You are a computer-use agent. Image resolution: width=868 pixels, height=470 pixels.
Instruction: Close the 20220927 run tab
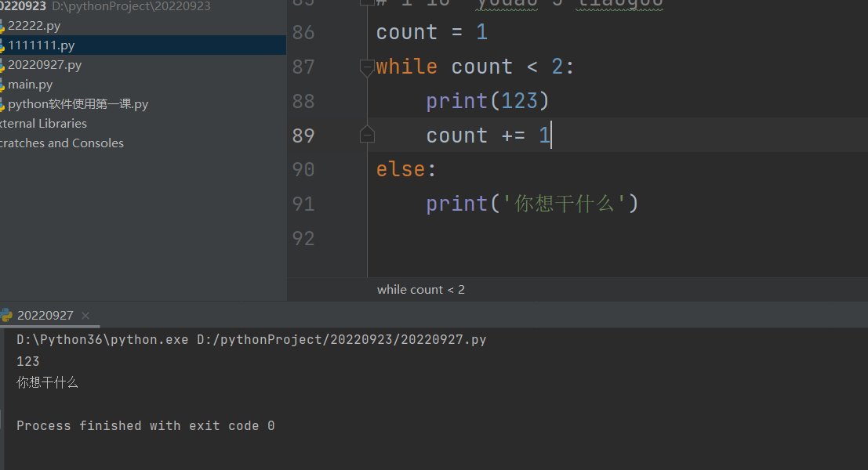[x=85, y=315]
